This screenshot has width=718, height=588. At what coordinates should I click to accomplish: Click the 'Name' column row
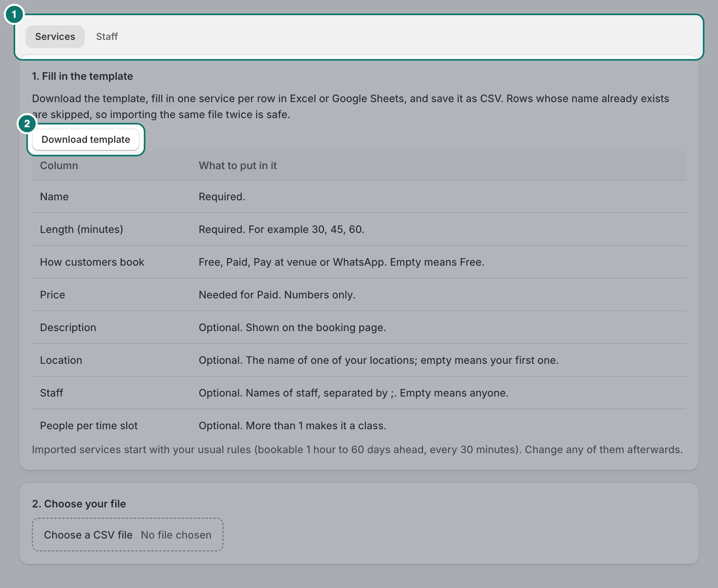[359, 197]
